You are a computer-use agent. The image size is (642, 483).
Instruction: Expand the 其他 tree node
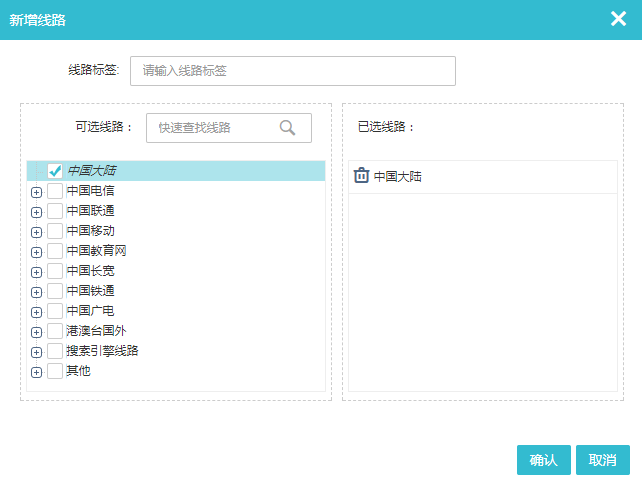36,372
